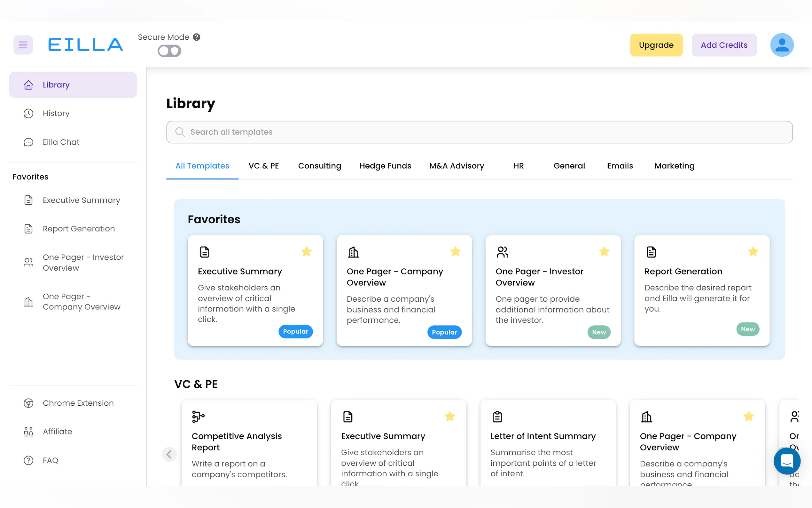Open History from the sidebar
The width and height of the screenshot is (812, 508).
(x=56, y=114)
